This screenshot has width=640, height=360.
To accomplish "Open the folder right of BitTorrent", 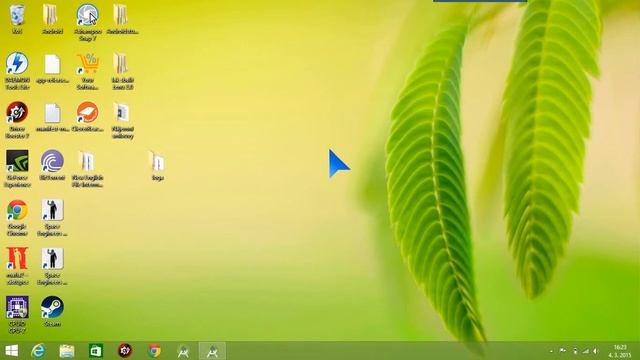I will pyautogui.click(x=87, y=162).
